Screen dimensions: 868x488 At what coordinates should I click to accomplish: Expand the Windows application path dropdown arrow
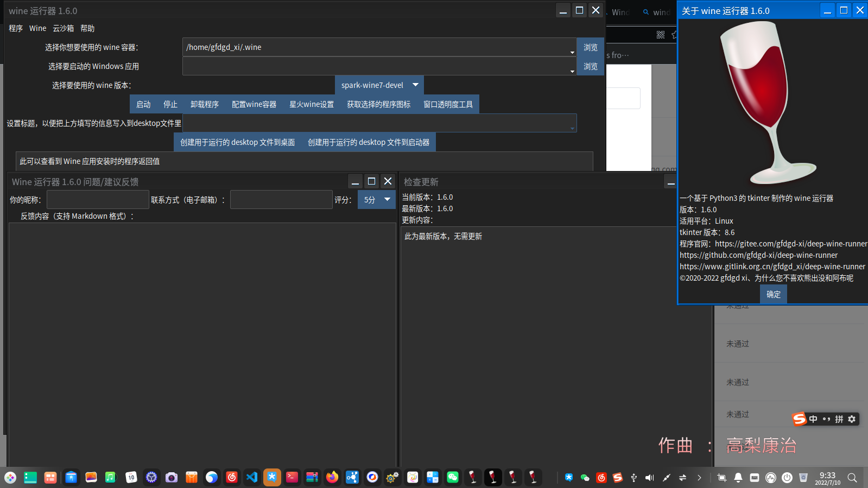pos(572,71)
